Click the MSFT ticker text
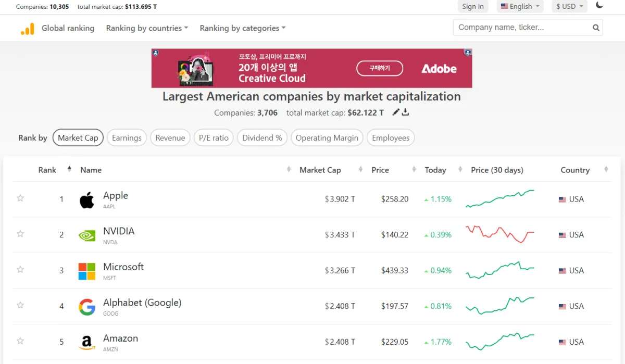Screen dimensions: 625x364 [x=109, y=278]
